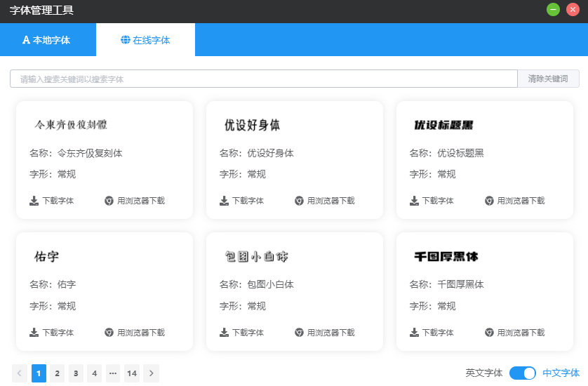Jump to page 14

pos(132,373)
